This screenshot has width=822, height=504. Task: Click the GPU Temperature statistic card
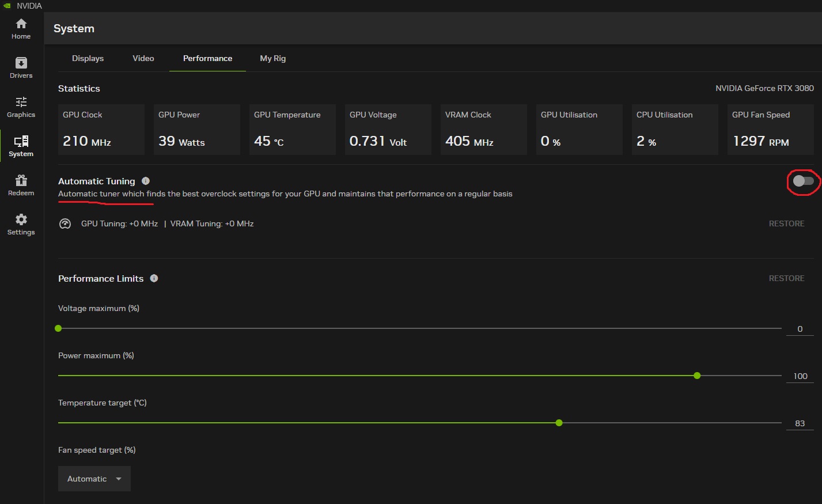(x=293, y=130)
